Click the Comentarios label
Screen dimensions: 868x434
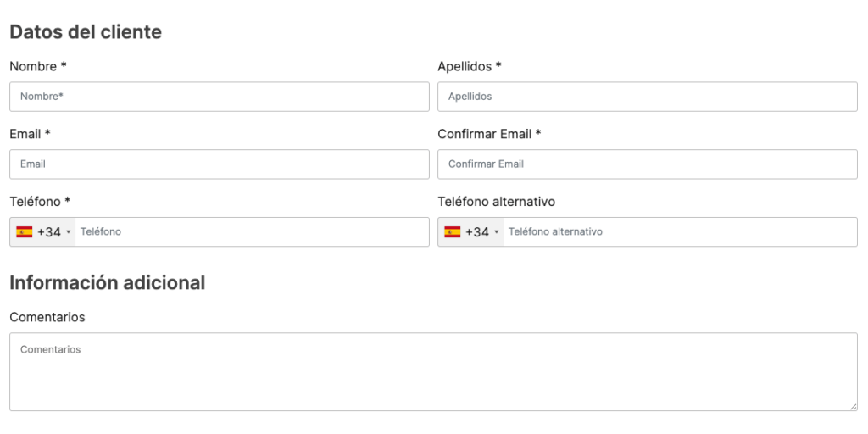[x=47, y=318]
